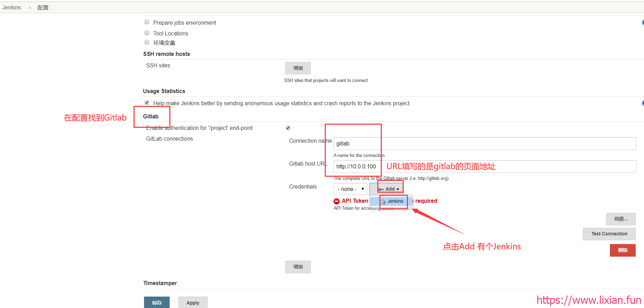Click into the Gitlab host URL field

tap(485, 167)
